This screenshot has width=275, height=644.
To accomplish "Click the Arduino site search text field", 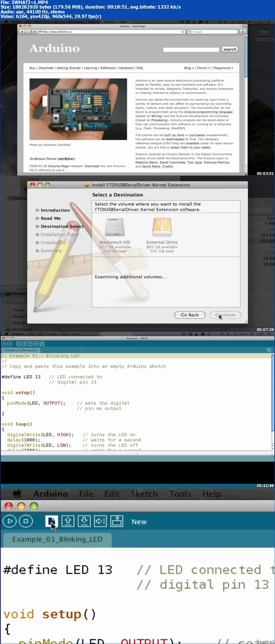I will click(191, 50).
